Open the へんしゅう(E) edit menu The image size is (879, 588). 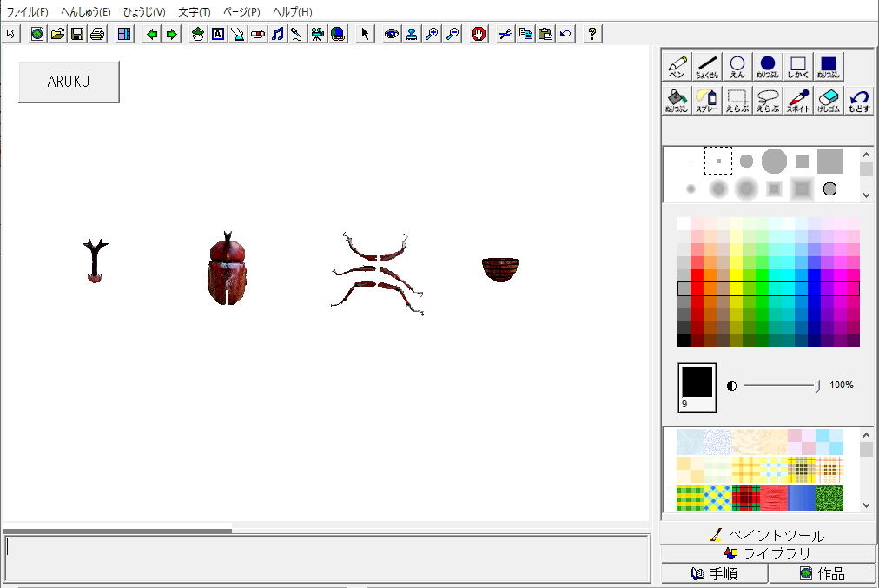click(x=85, y=12)
